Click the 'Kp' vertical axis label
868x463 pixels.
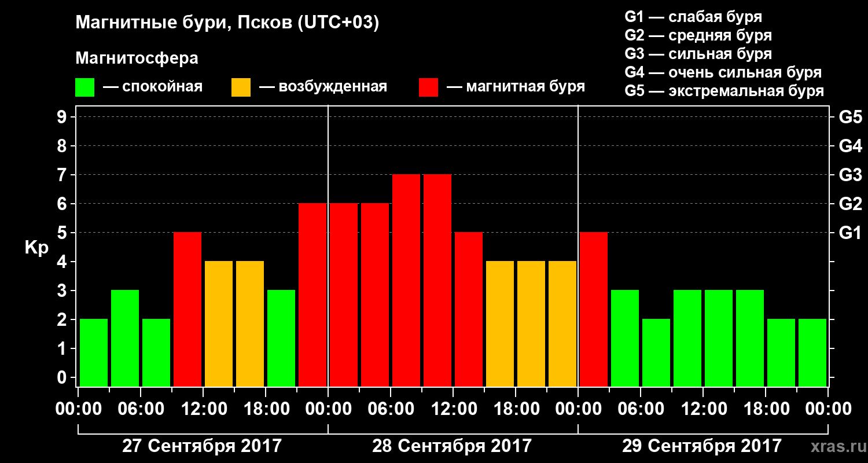tap(36, 248)
